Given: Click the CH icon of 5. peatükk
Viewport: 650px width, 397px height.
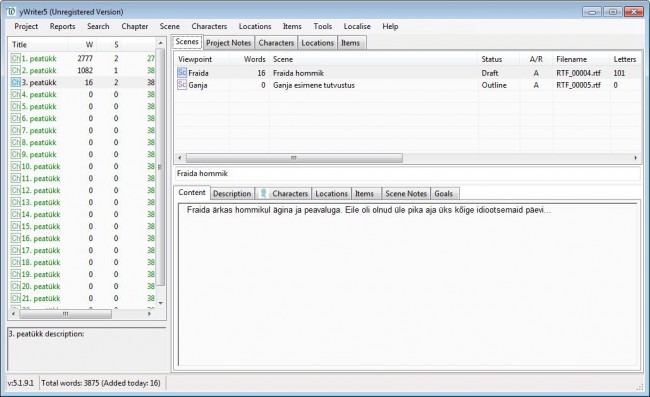Looking at the screenshot, I should click(15, 107).
